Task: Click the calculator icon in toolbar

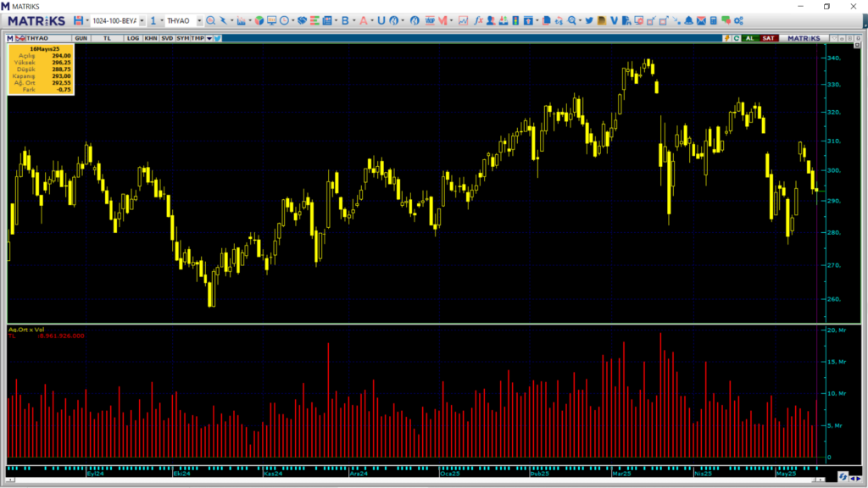Action: (714, 20)
